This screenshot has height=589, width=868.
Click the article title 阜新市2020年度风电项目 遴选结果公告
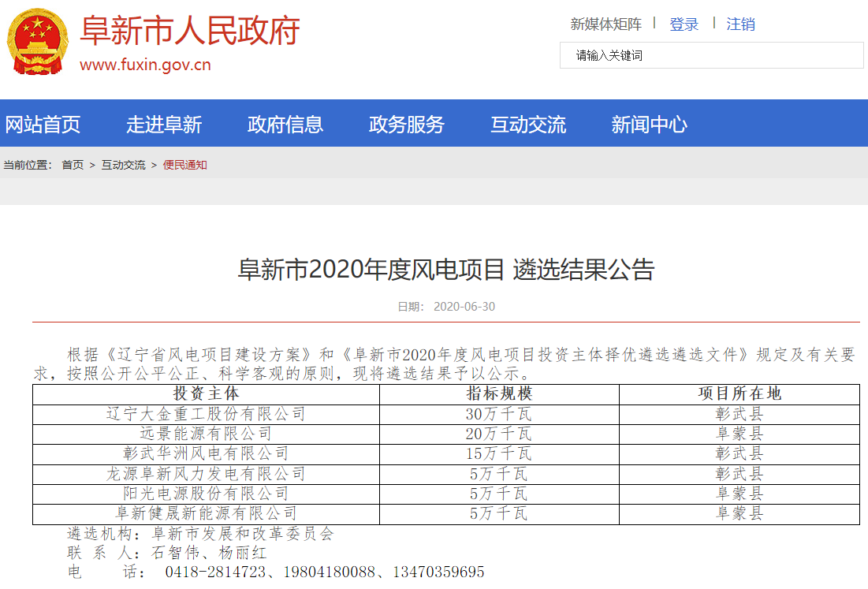(446, 270)
